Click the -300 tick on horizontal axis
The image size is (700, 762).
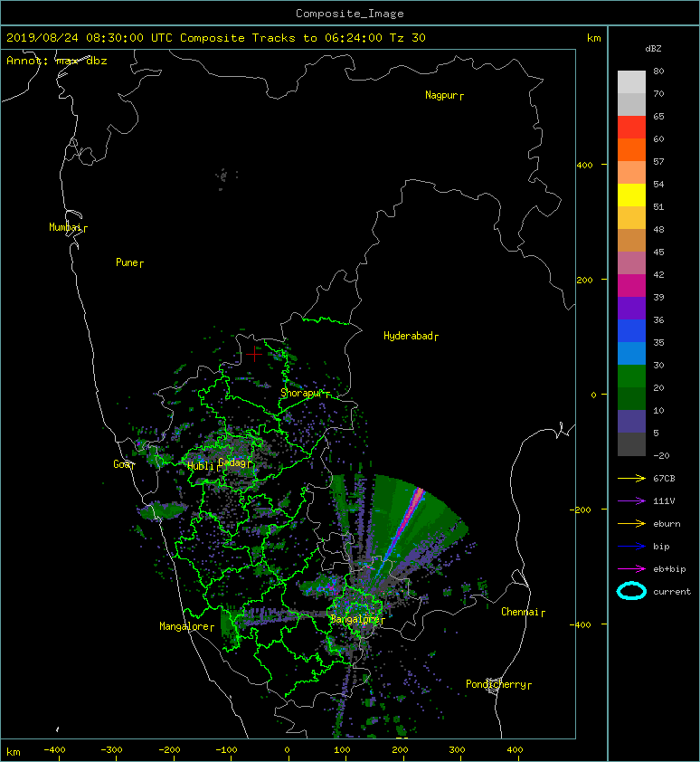pos(111,750)
